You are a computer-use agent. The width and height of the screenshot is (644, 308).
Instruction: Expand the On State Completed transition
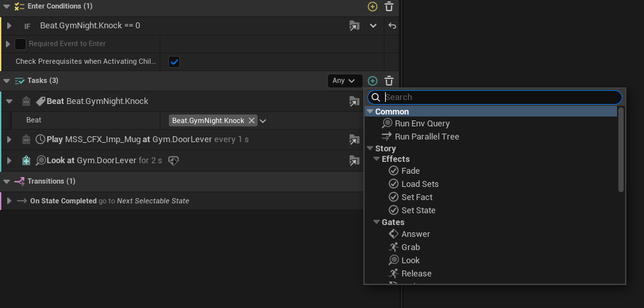pos(9,201)
